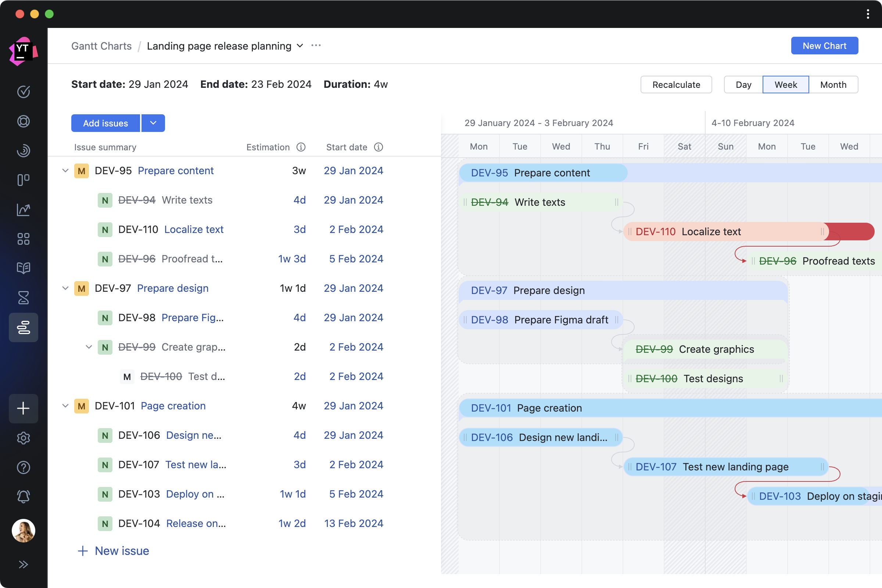Collapse the DEV-99 Create graphics subtree
882x588 pixels.
coord(89,347)
